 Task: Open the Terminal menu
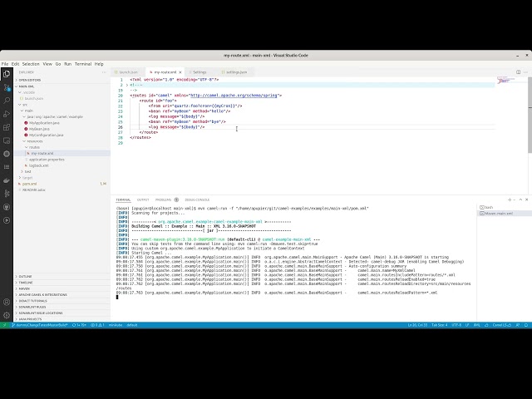[83, 64]
